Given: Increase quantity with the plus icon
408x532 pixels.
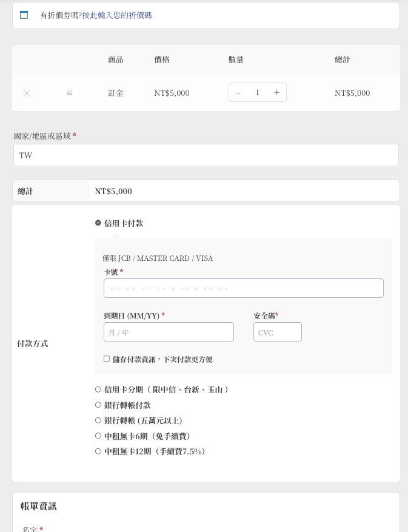Looking at the screenshot, I should point(276,92).
